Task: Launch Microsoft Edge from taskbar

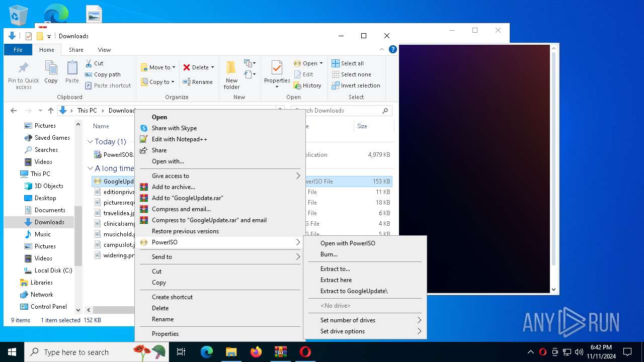Action: tap(207, 352)
